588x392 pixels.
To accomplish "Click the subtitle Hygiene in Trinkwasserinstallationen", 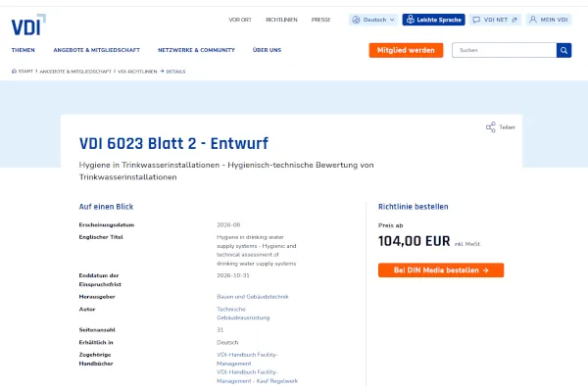I will coord(226,171).
